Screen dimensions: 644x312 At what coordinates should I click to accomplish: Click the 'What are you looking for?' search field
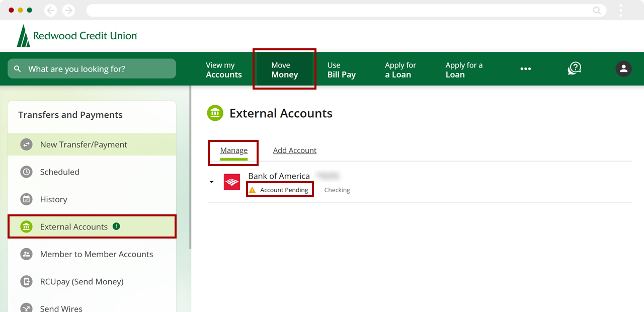pos(92,69)
